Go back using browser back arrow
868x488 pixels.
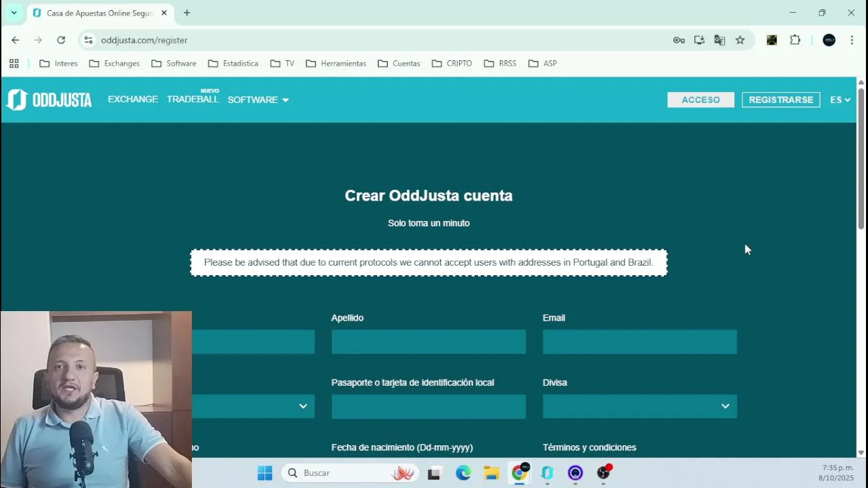click(15, 40)
